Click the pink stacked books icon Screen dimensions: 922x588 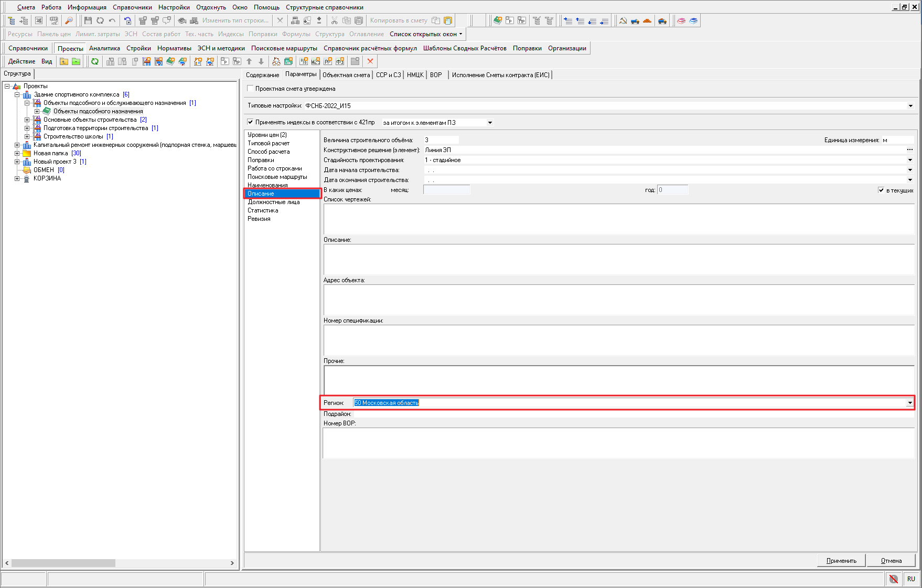tap(681, 20)
